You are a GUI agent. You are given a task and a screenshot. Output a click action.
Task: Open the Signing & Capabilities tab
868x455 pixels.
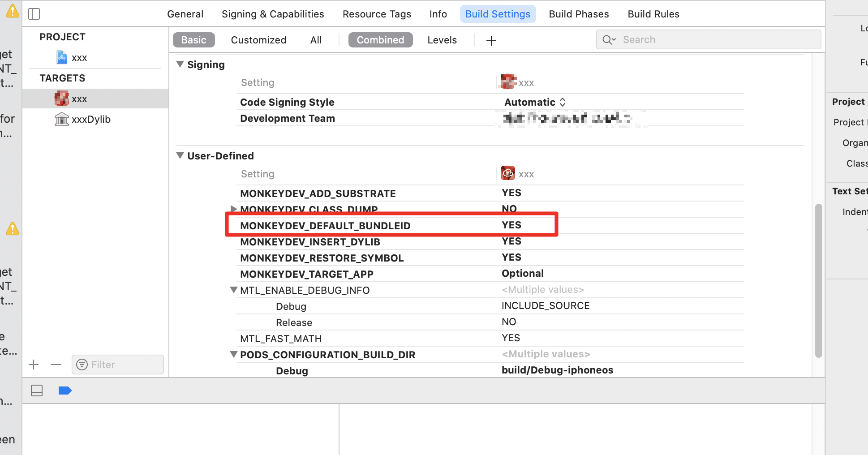coord(272,14)
